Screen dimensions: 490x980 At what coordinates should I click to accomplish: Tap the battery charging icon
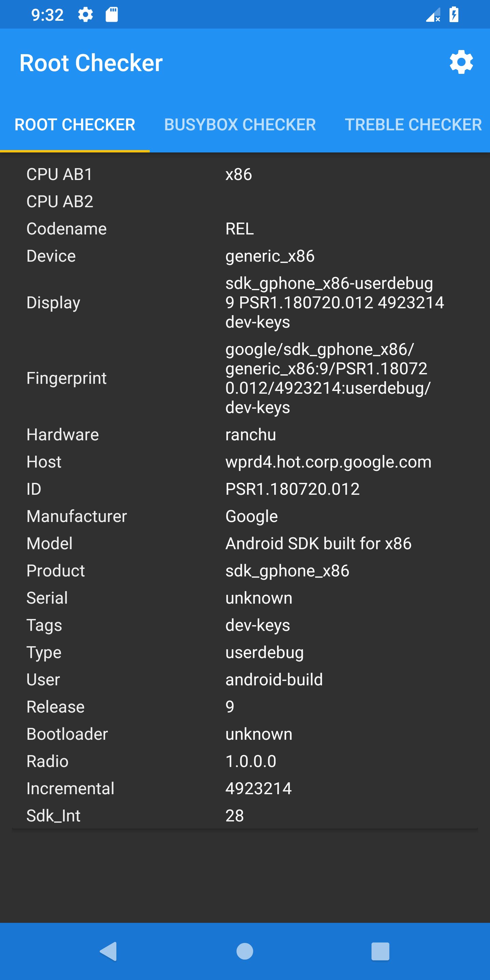click(x=454, y=15)
